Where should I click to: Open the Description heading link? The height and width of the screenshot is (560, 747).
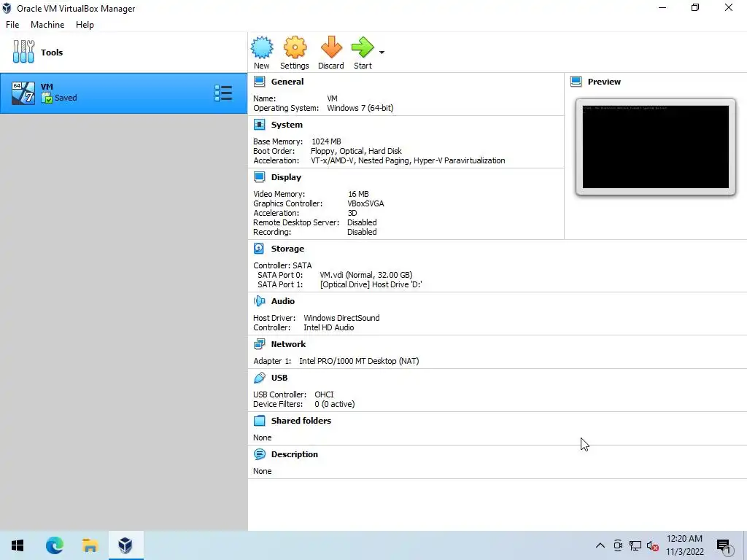tap(295, 454)
